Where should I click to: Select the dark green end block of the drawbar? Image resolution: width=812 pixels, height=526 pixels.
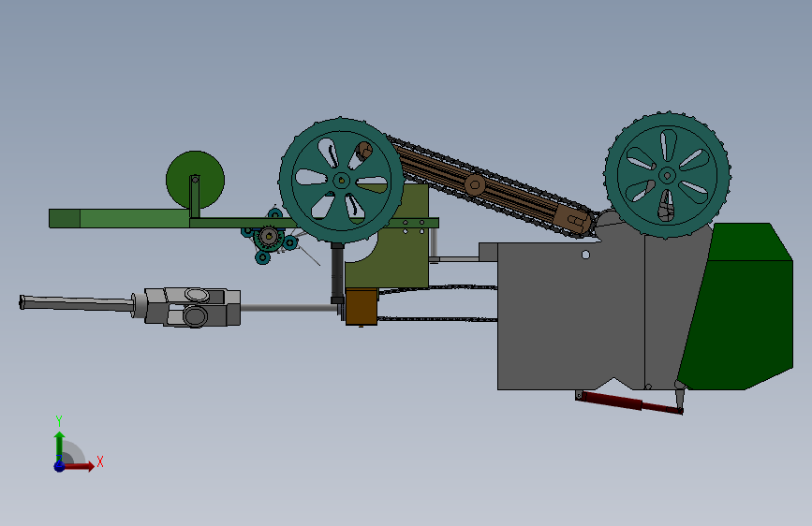[x=65, y=218]
